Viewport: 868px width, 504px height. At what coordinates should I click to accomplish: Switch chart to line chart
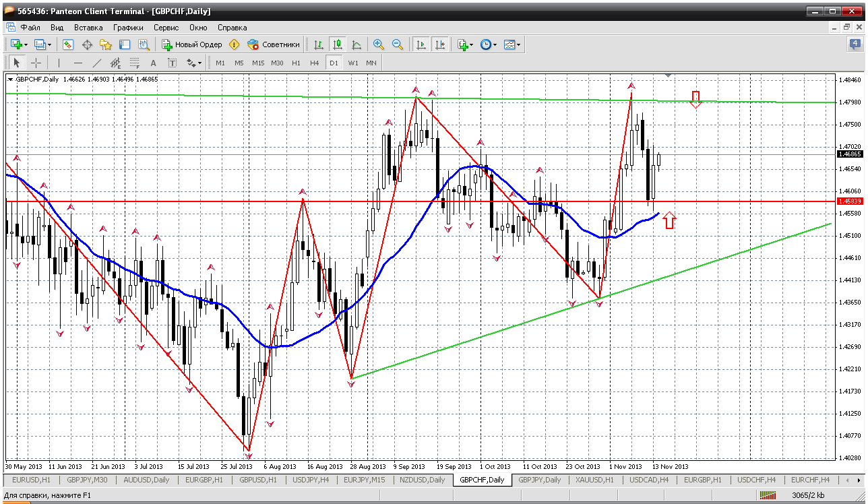[356, 44]
